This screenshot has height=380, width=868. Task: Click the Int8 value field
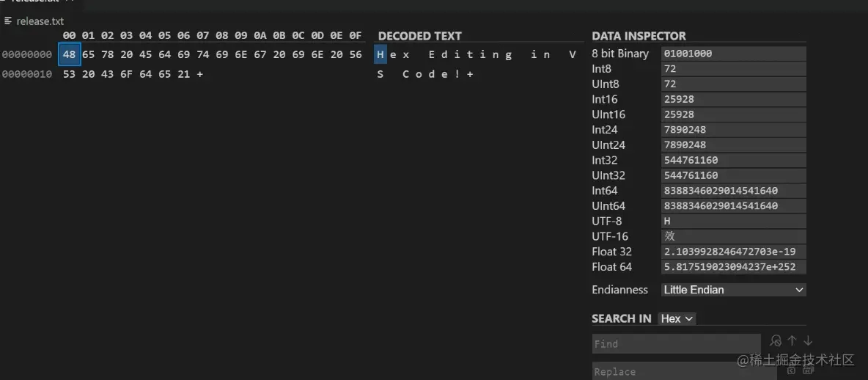[x=734, y=69]
